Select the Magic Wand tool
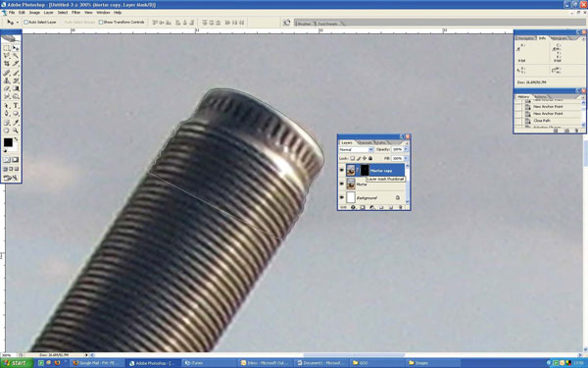588x368 pixels. click(x=16, y=56)
